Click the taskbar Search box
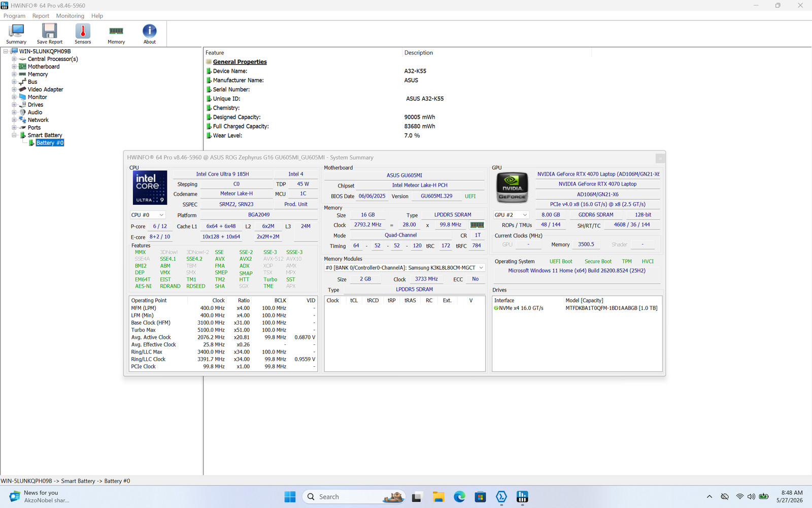The width and height of the screenshot is (812, 508). [x=354, y=497]
